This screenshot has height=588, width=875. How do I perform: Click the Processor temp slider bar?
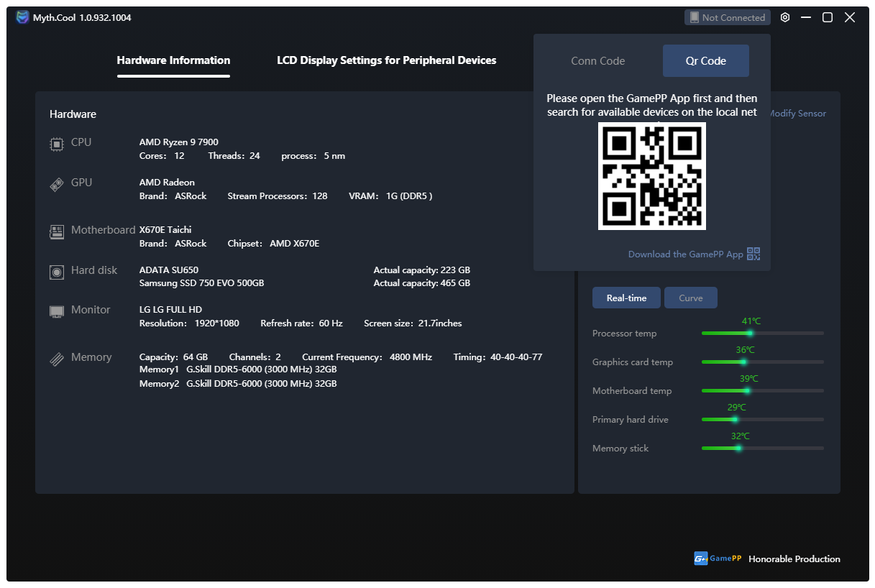coord(763,333)
